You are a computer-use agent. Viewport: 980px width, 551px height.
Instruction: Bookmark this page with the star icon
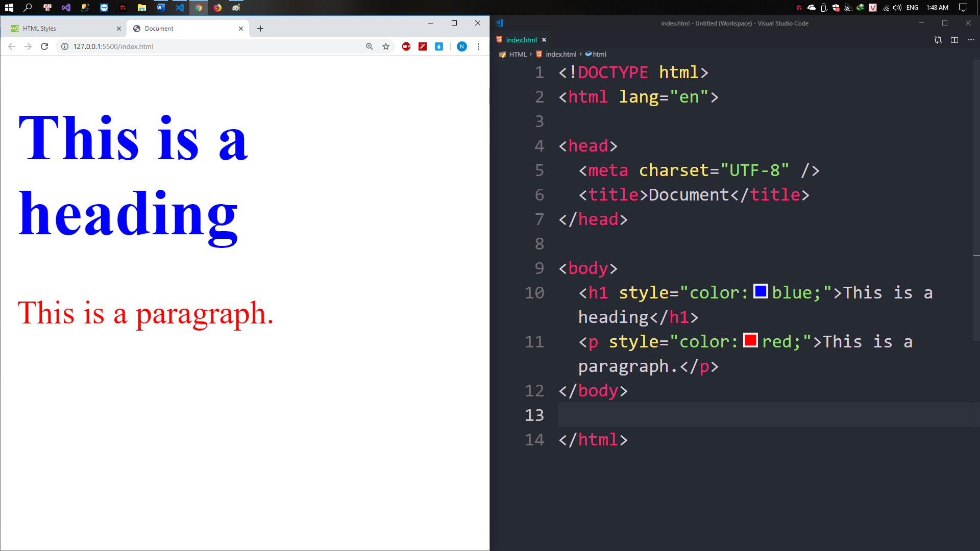(x=386, y=46)
